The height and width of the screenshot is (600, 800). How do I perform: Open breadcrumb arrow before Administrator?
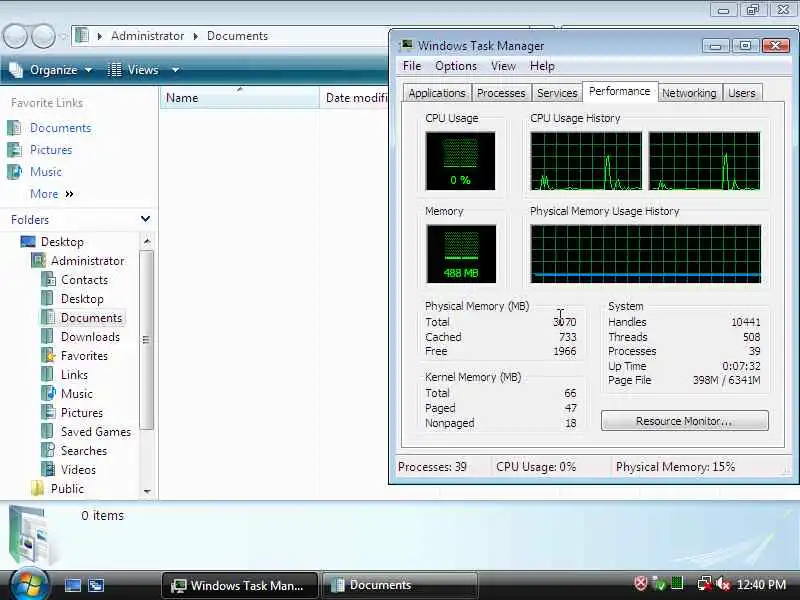pyautogui.click(x=100, y=36)
